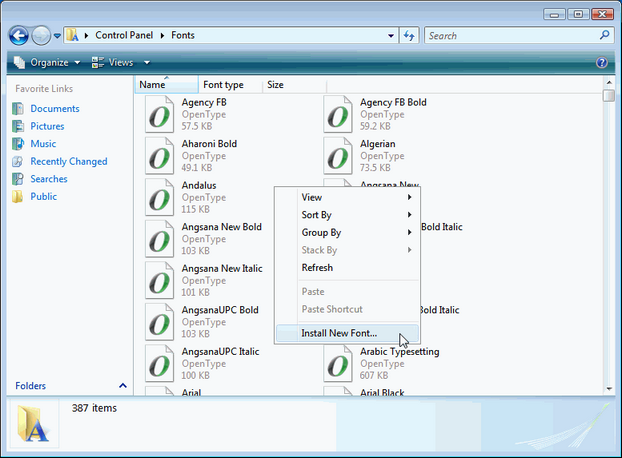Viewport: 622px width, 458px height.
Task: Click the Forward navigation arrow button
Action: [x=41, y=36]
